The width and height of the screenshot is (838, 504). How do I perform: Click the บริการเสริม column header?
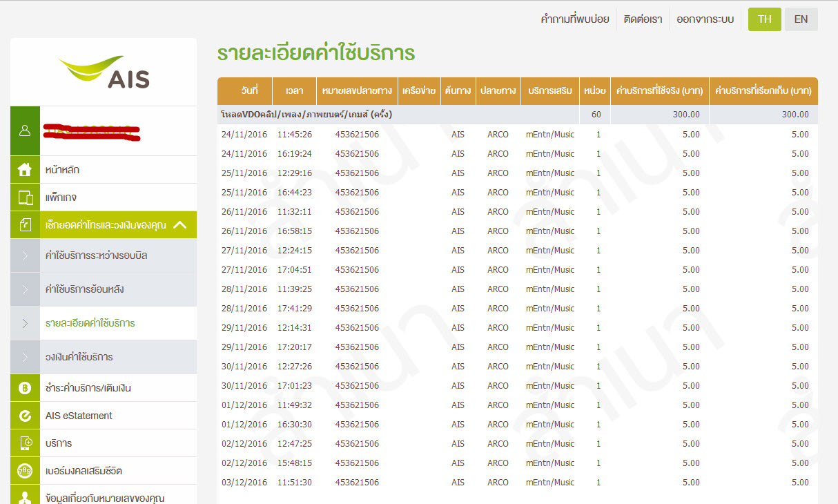(x=550, y=91)
